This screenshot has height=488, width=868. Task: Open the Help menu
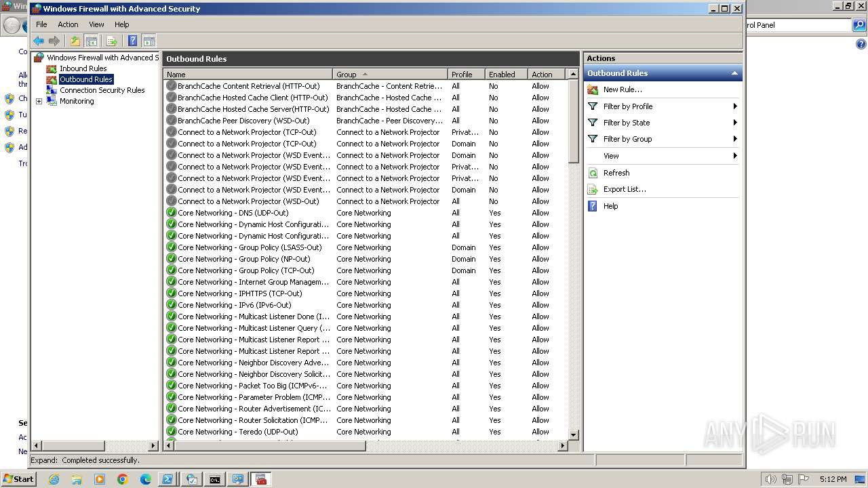pos(121,24)
